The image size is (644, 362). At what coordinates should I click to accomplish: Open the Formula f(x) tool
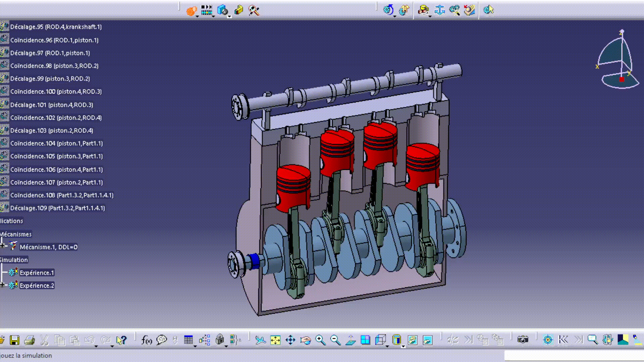point(147,340)
